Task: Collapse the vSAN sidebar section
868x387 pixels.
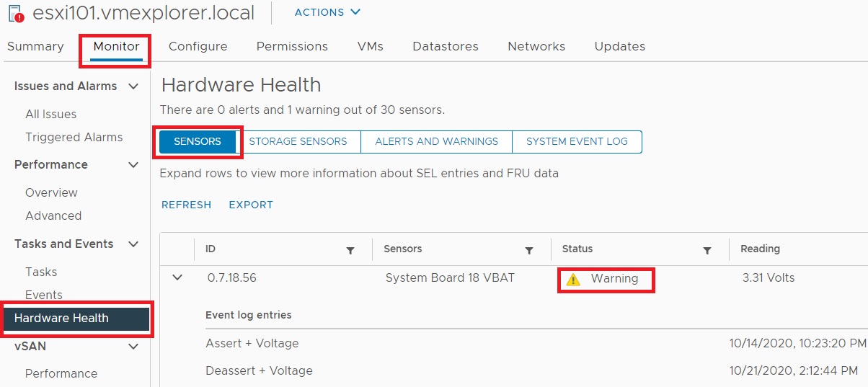Action: tap(133, 347)
